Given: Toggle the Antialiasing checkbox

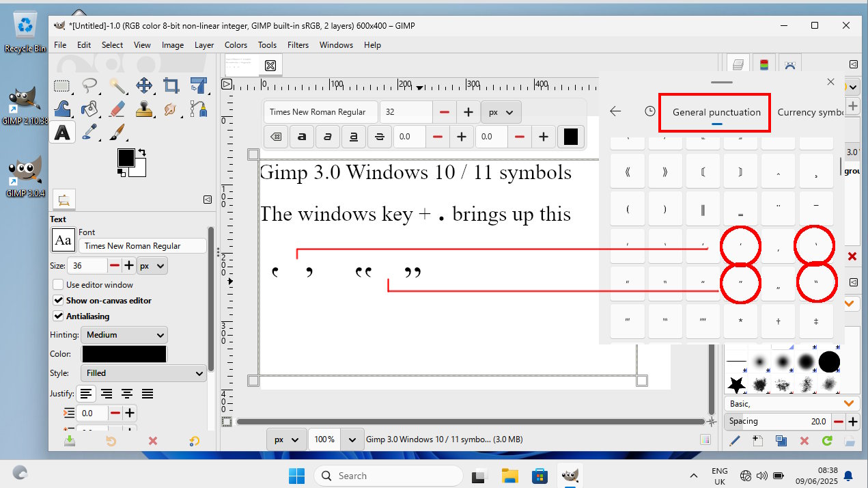Looking at the screenshot, I should 59,316.
